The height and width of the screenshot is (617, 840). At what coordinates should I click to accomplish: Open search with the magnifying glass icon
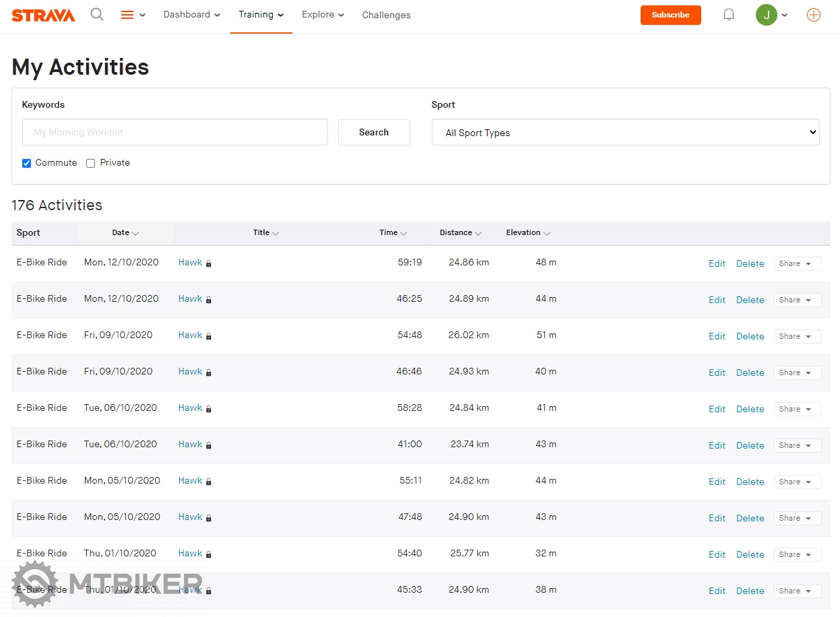point(97,14)
